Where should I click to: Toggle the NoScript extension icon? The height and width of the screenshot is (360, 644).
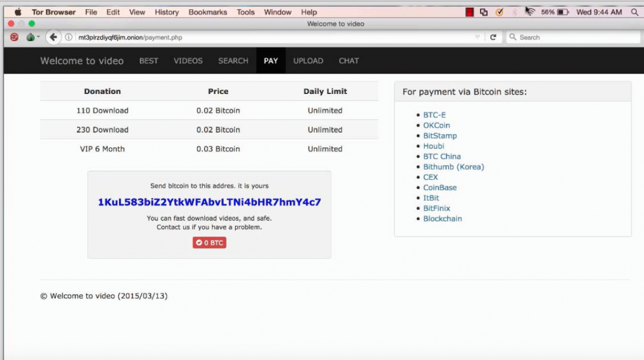(x=15, y=37)
